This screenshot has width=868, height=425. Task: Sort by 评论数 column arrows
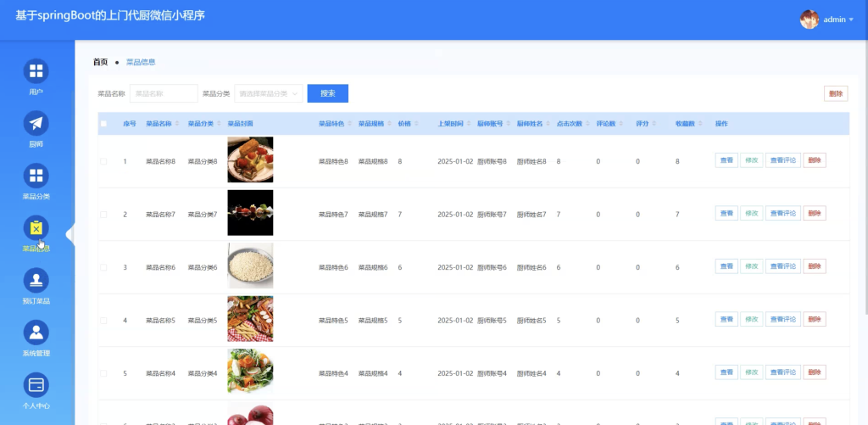pos(621,124)
